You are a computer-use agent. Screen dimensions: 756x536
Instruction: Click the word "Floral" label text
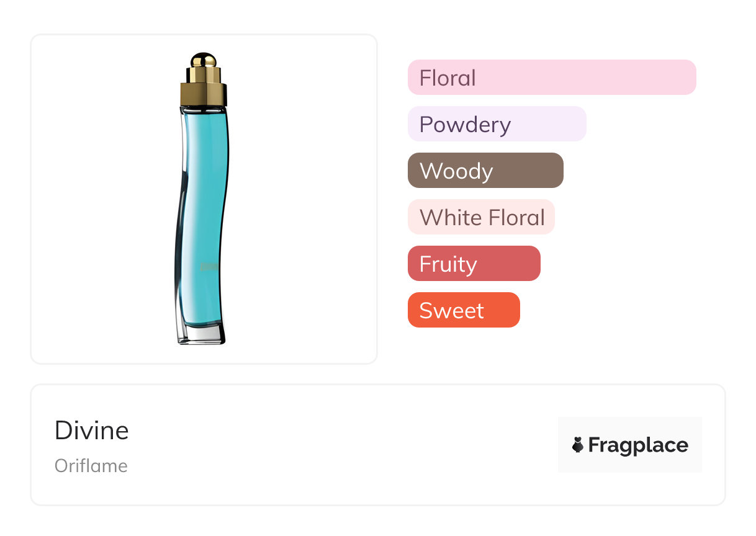[448, 78]
